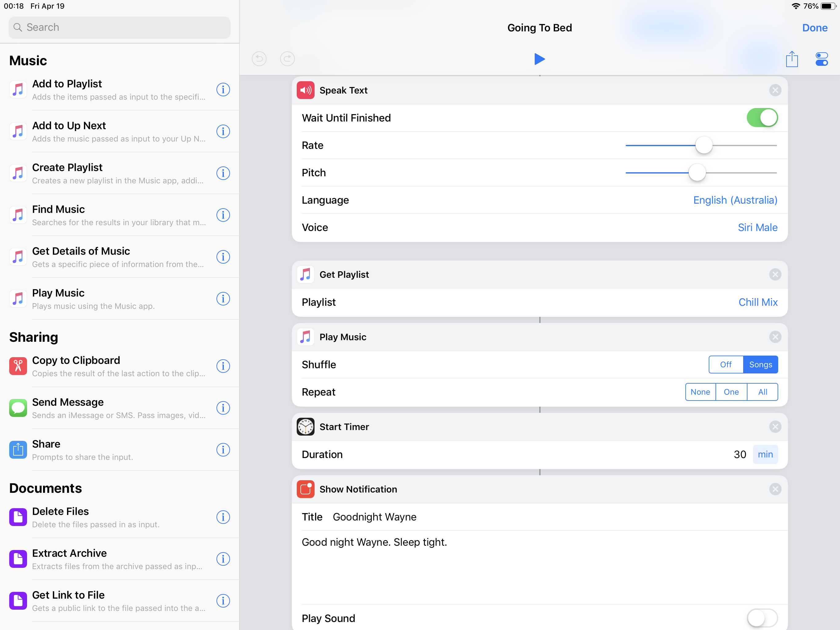This screenshot has height=630, width=840.
Task: Change Language from English (Australia)
Action: pos(735,200)
